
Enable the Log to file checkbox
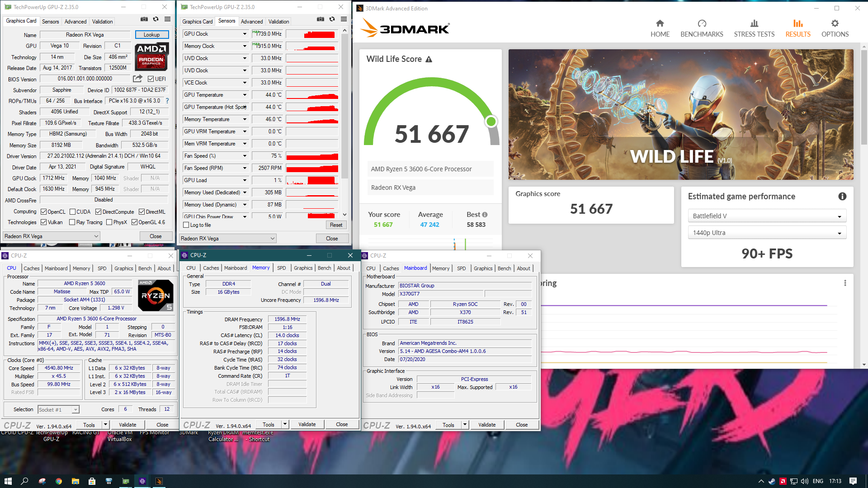coord(186,225)
